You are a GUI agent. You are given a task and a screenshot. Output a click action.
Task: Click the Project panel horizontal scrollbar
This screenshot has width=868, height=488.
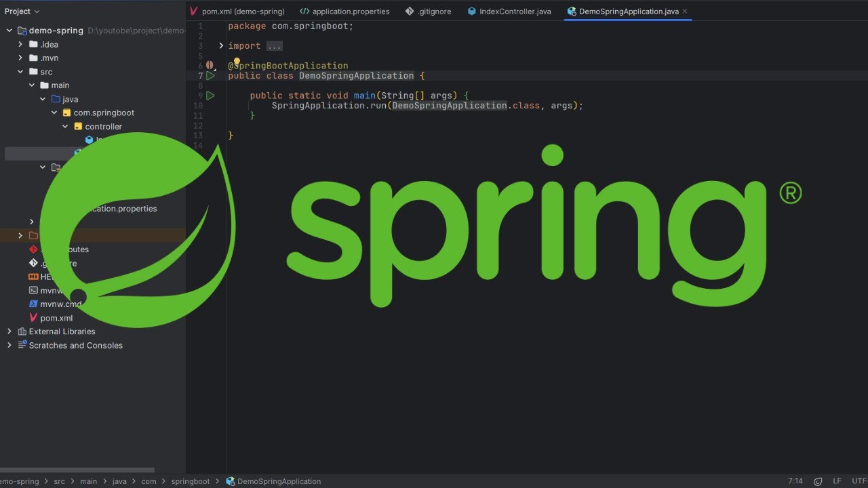pyautogui.click(x=77, y=470)
